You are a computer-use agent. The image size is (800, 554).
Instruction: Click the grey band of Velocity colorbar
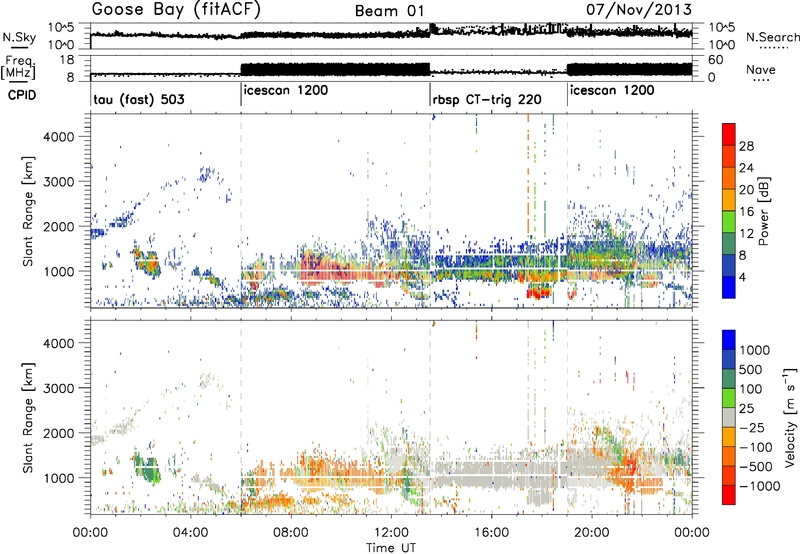point(729,417)
